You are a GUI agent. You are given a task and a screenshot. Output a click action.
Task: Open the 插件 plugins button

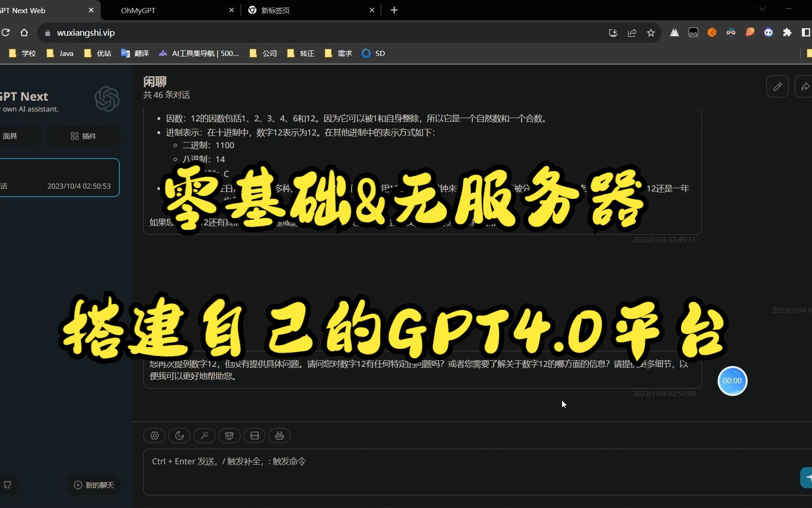(x=83, y=136)
